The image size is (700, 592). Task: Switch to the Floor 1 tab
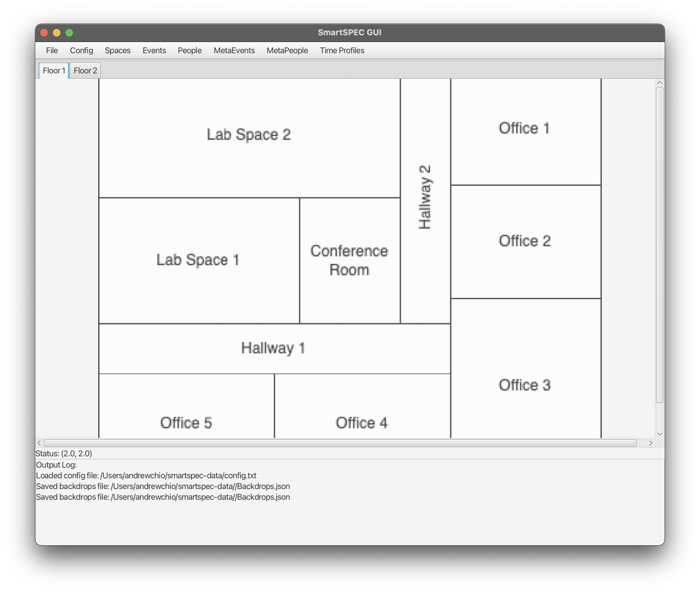[54, 71]
